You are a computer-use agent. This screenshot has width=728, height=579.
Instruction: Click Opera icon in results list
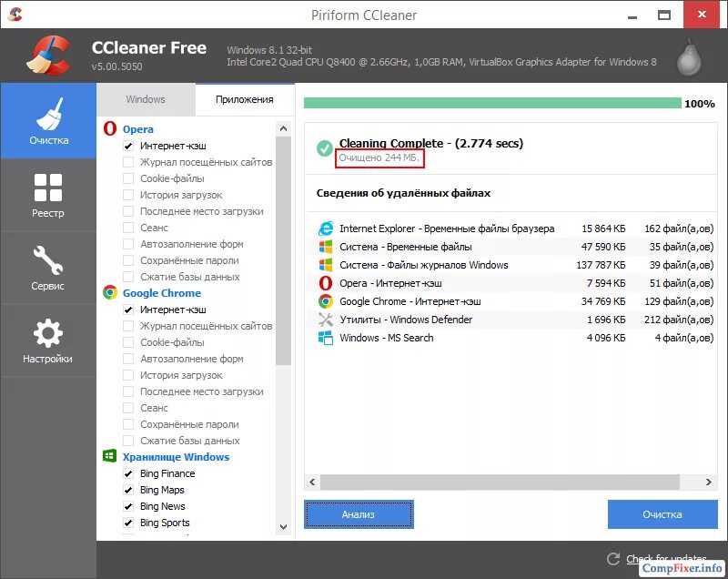pos(326,283)
